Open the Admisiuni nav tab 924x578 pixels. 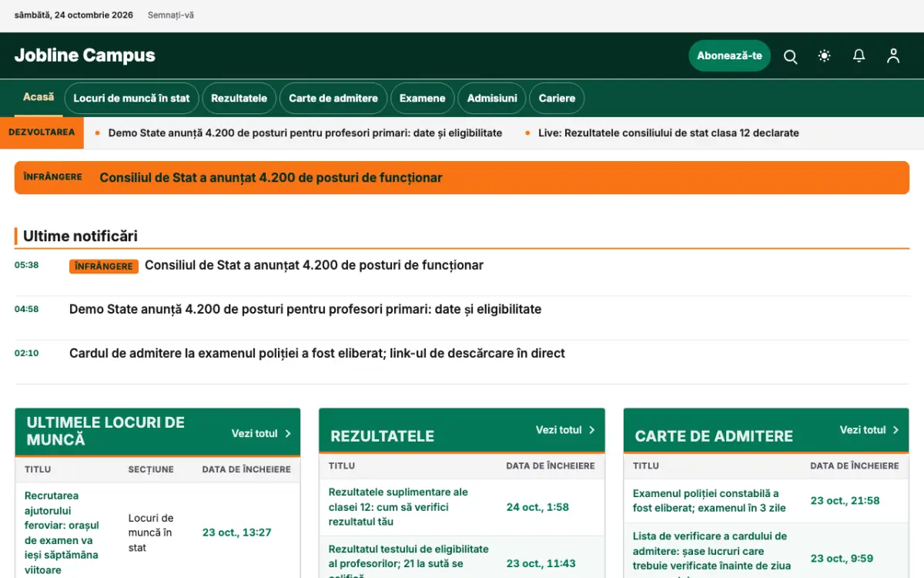(x=492, y=98)
